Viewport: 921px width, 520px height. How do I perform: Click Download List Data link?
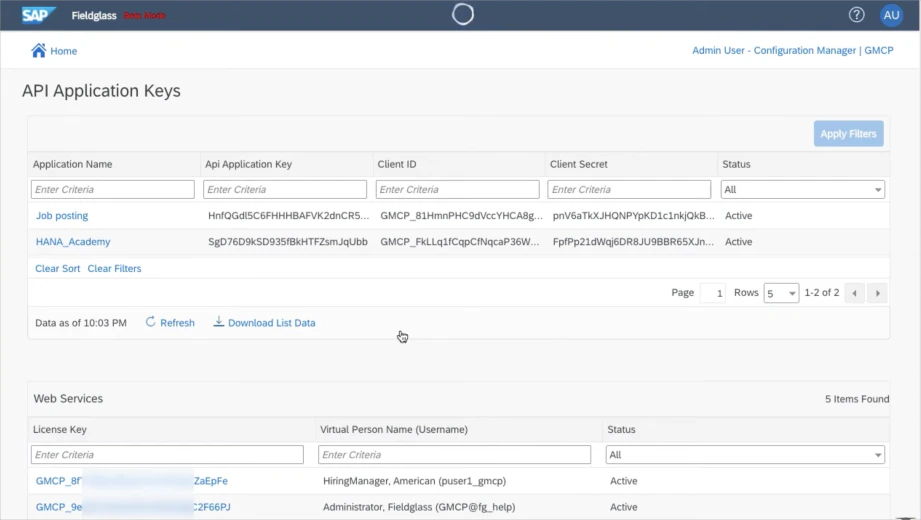[271, 323]
